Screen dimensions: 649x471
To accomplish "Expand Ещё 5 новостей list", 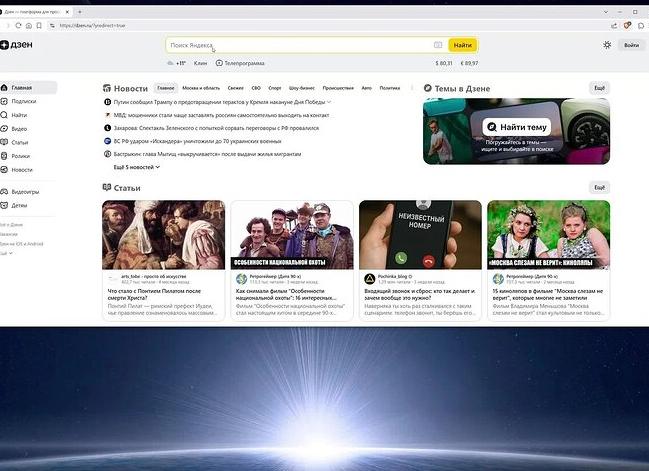I will point(137,167).
